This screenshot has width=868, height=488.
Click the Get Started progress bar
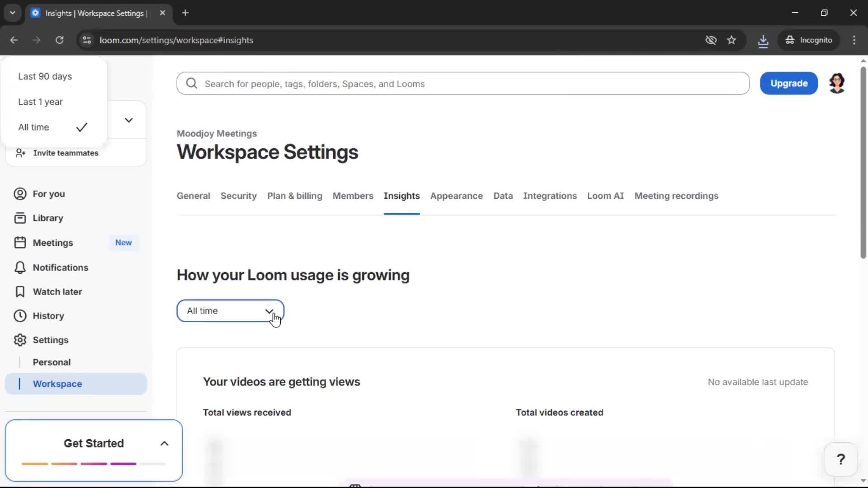click(93, 464)
